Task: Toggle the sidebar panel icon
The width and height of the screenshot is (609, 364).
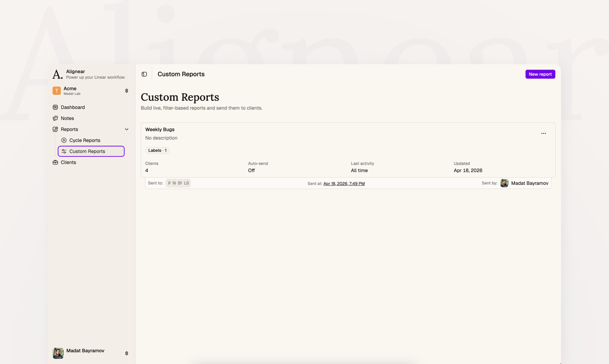Action: point(144,74)
